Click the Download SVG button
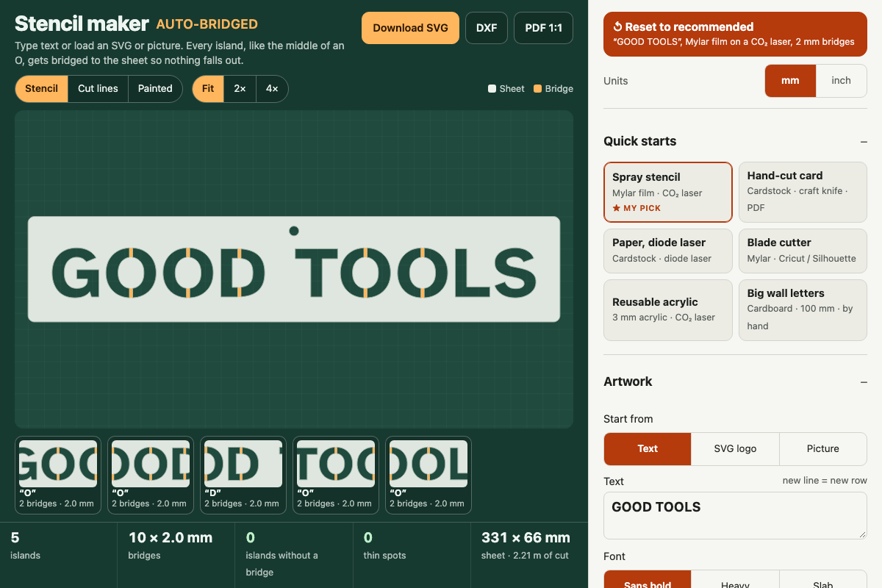882x588 pixels. [x=410, y=28]
